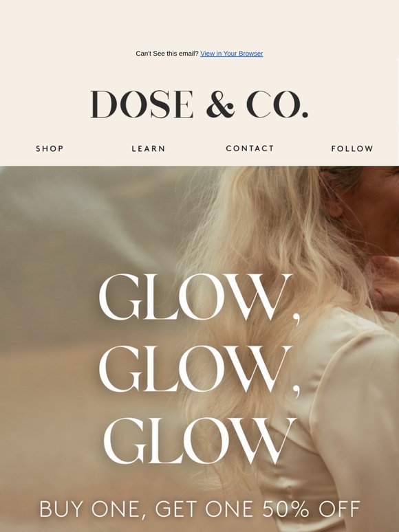Open the Buy One, Get One 50% Off offer

coord(199,509)
